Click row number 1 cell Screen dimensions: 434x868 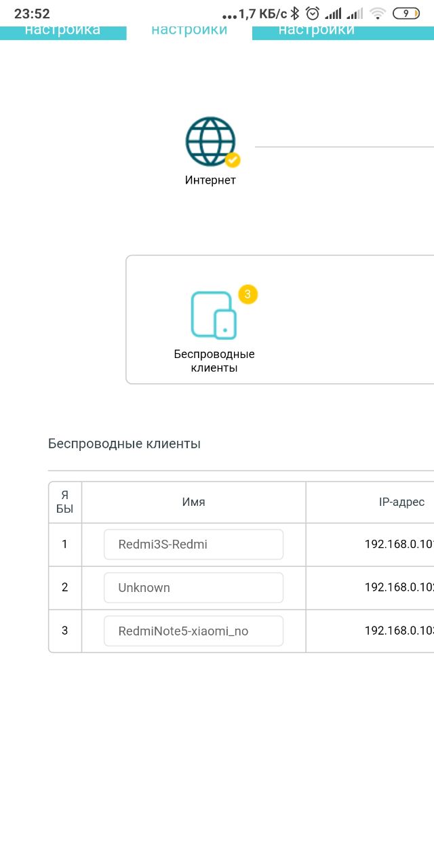[x=65, y=545]
